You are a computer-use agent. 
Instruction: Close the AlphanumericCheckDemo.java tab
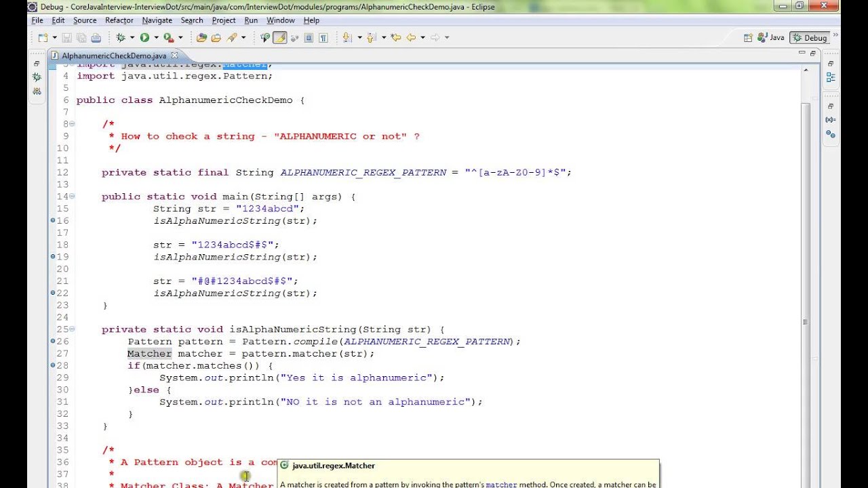[174, 56]
